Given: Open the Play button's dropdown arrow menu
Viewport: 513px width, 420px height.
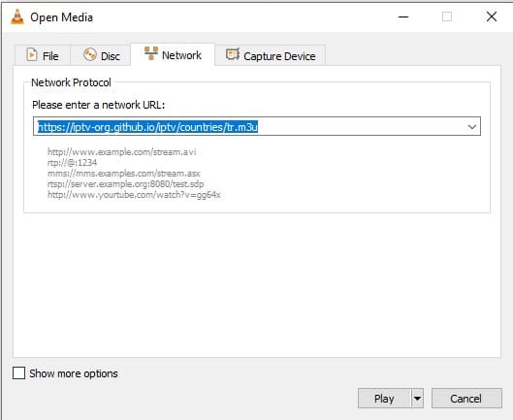Looking at the screenshot, I should pos(417,399).
